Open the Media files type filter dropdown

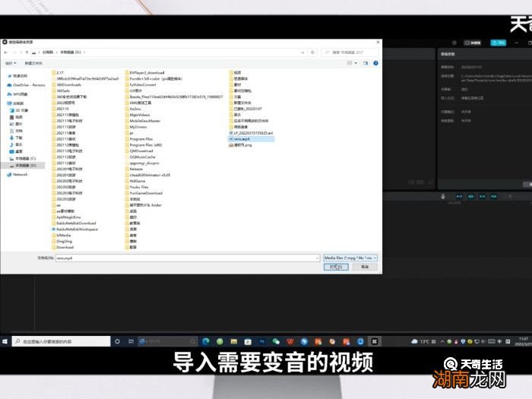click(x=350, y=258)
